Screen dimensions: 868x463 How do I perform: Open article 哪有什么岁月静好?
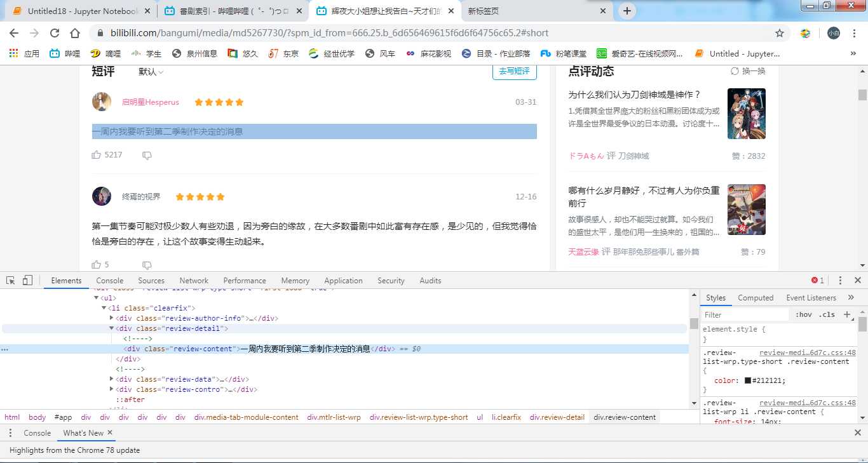644,196
